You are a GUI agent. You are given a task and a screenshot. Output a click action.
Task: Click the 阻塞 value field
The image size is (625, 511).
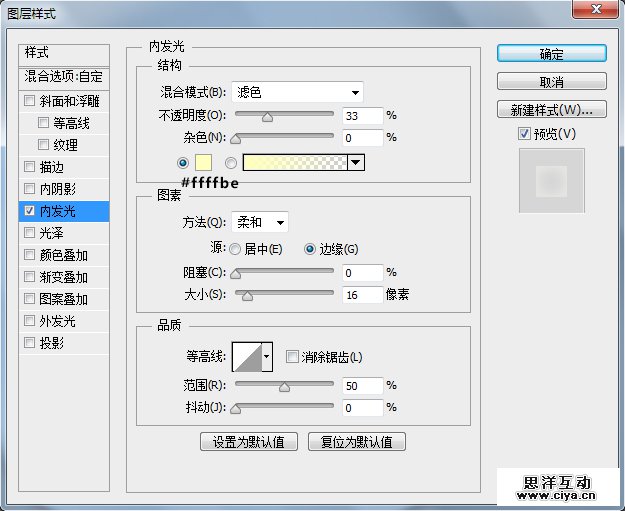pyautogui.click(x=362, y=273)
